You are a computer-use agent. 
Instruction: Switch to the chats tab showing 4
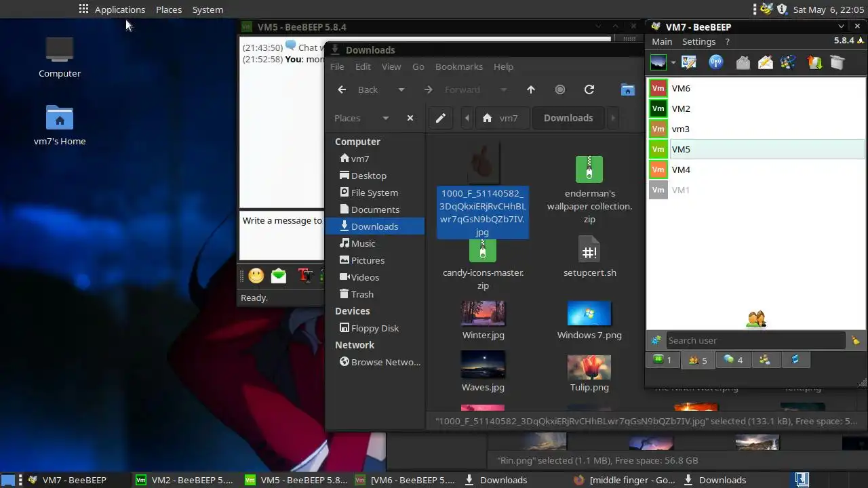[733, 360]
